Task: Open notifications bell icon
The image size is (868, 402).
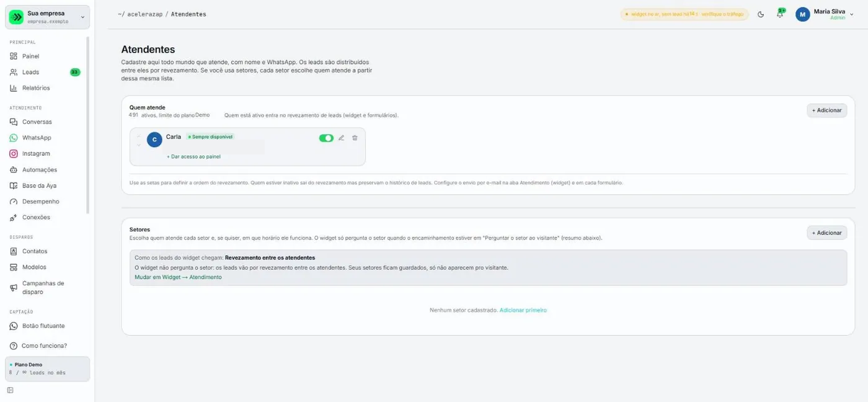Action: pos(779,14)
